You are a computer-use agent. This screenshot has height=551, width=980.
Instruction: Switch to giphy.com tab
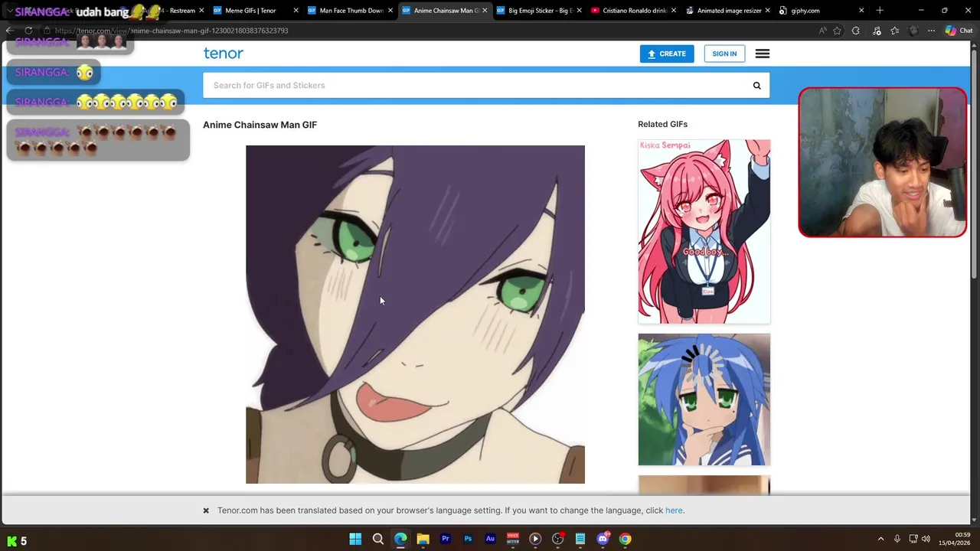tap(821, 11)
